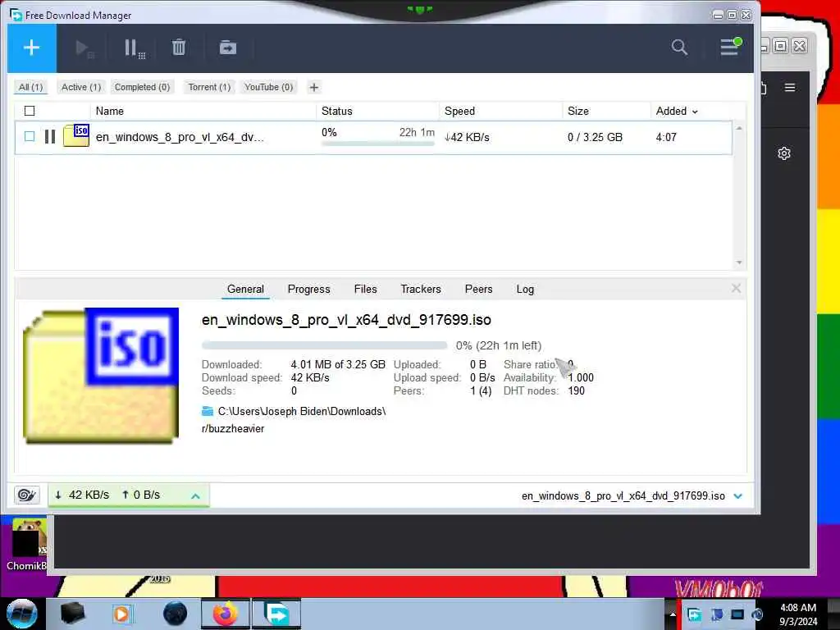
Task: Switch to Files details tab
Action: (365, 290)
